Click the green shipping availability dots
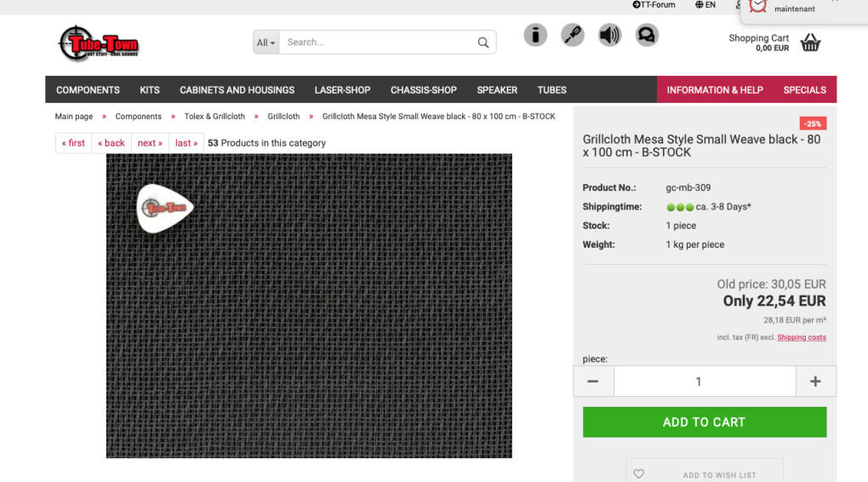Viewport: 868px width, 482px height. 680,207
